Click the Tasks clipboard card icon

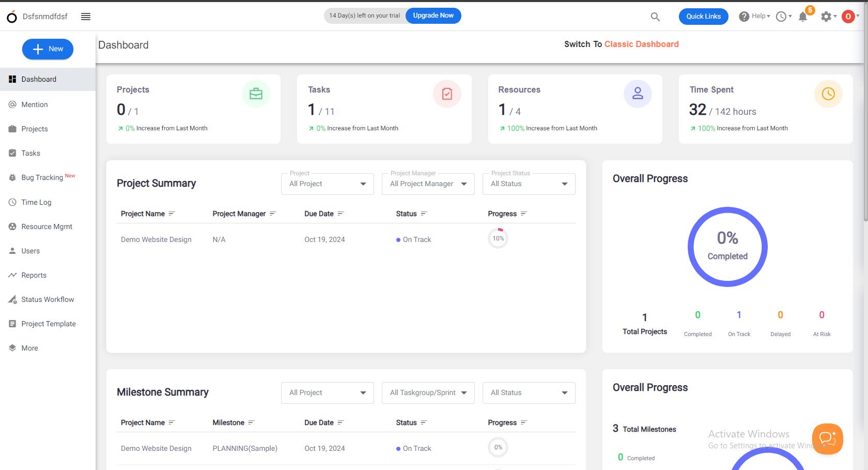447,94
